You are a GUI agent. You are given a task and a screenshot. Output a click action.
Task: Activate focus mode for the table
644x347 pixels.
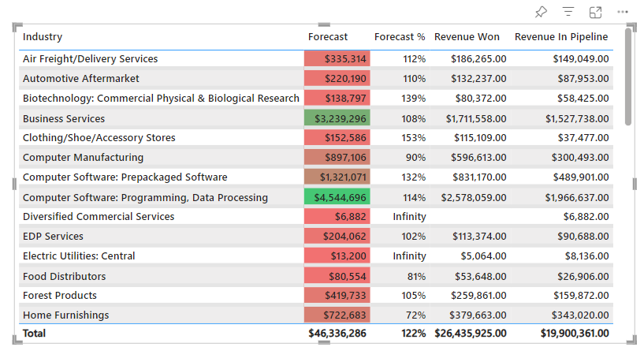point(595,12)
